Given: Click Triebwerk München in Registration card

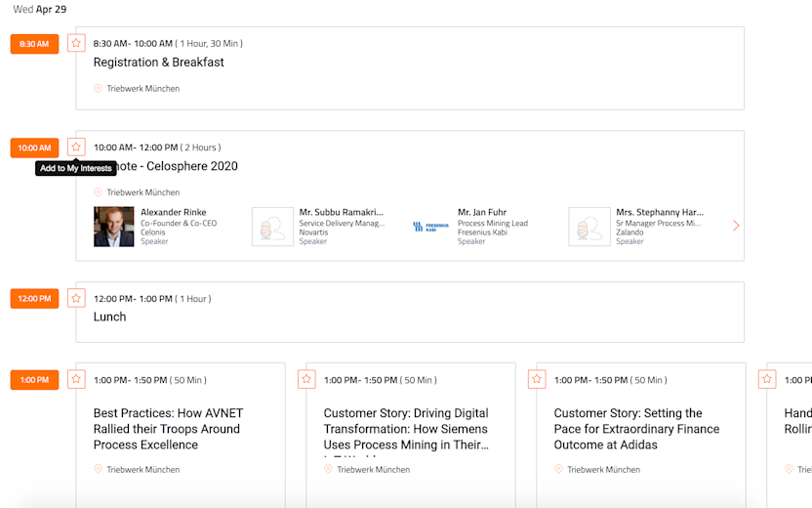Looking at the screenshot, I should point(142,89).
